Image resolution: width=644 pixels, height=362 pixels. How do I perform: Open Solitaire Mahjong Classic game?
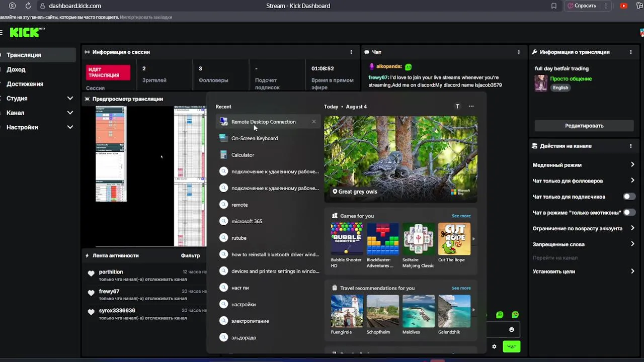[418, 245]
